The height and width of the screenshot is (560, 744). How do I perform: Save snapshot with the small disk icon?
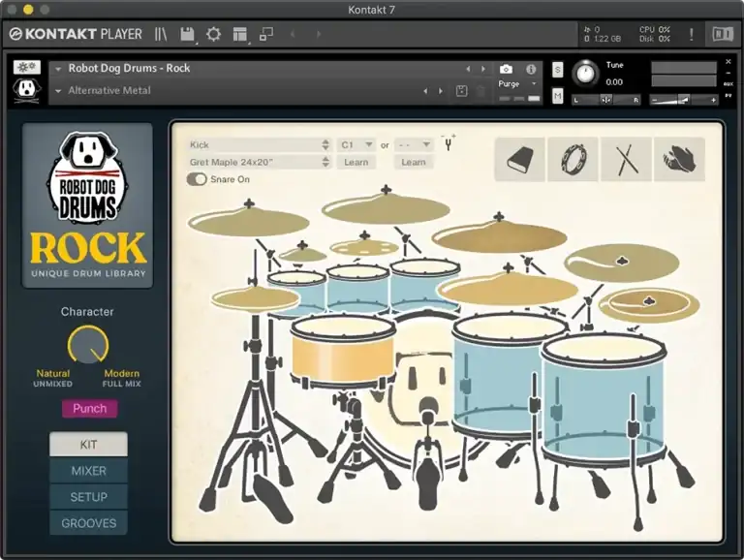tap(461, 91)
